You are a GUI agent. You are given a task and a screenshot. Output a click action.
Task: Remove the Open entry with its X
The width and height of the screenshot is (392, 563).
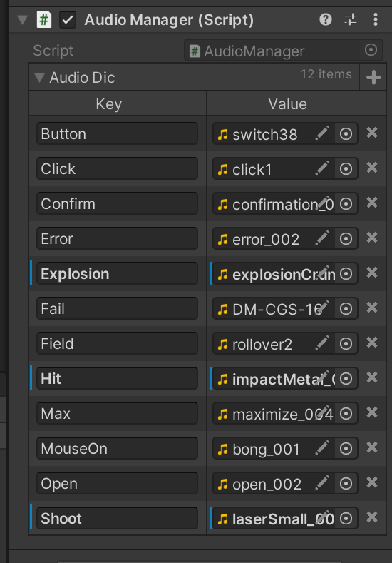tap(372, 482)
